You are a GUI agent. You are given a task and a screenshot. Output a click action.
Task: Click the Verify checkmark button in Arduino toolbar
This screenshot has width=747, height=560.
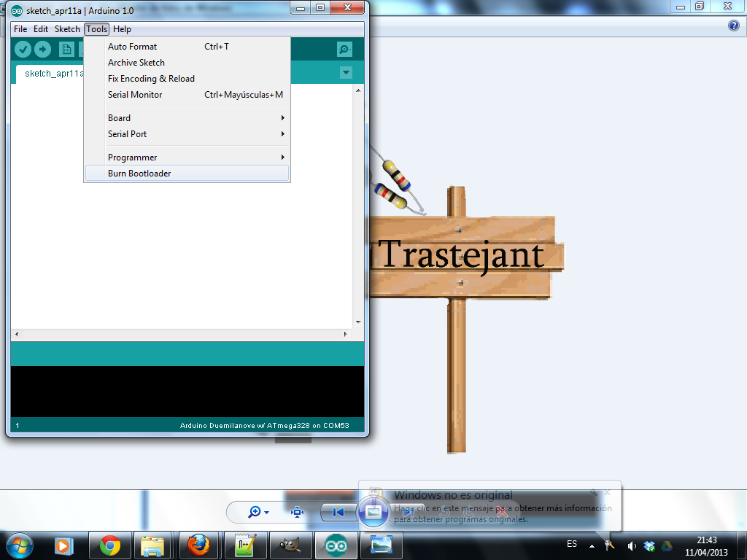tap(23, 49)
